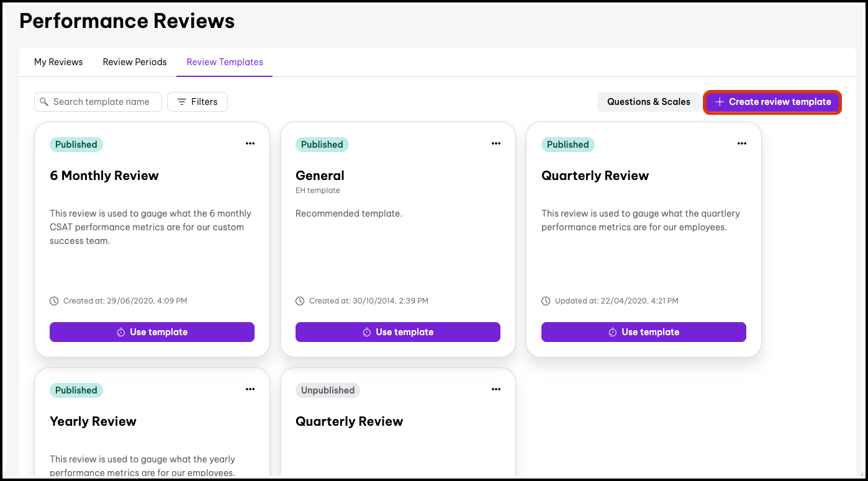The height and width of the screenshot is (481, 868).
Task: Click clock icon beside 29/06/2020 creation date
Action: 54,301
